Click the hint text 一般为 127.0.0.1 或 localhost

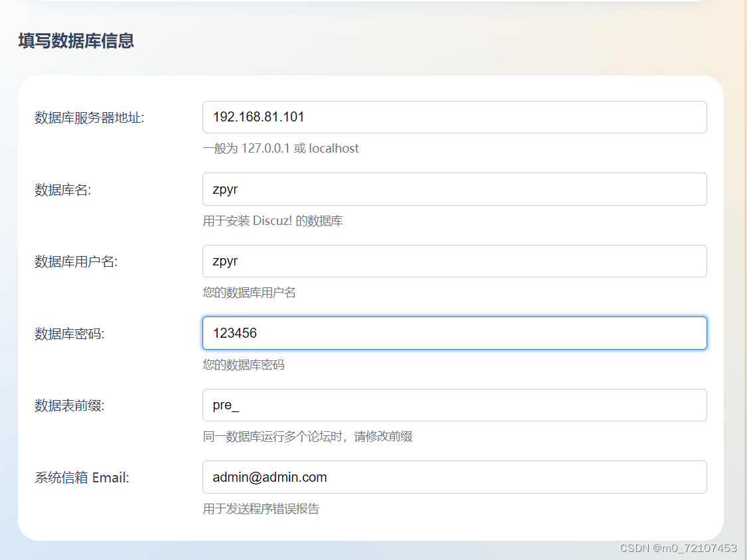[x=281, y=149]
